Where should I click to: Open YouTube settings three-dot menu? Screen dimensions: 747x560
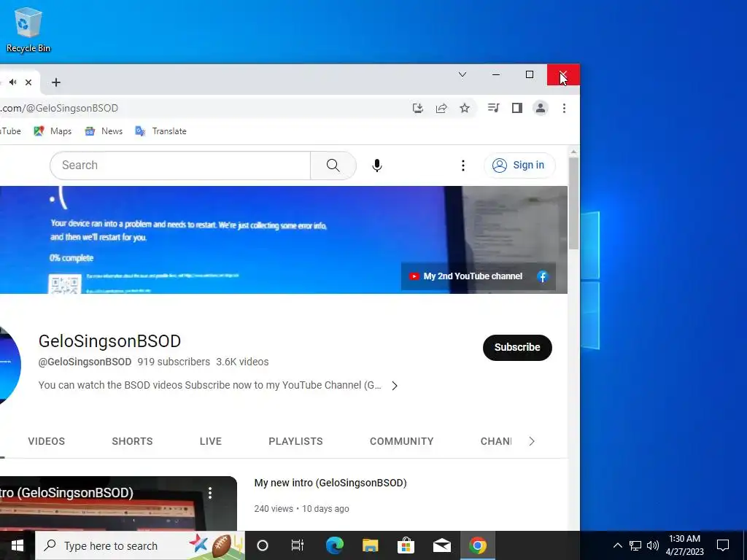[x=463, y=166]
